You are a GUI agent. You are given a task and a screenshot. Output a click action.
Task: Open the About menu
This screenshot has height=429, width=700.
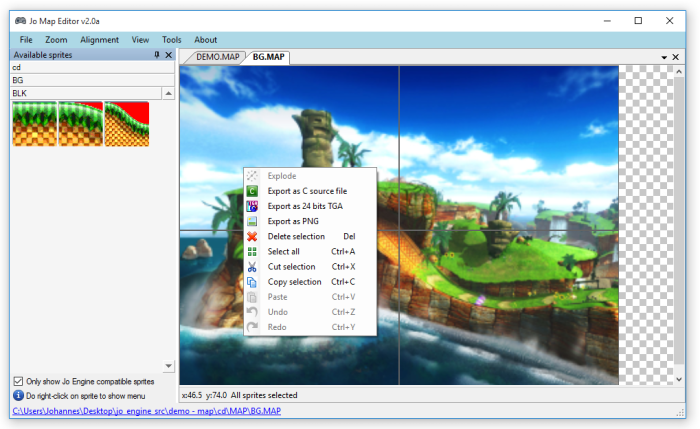(x=205, y=40)
